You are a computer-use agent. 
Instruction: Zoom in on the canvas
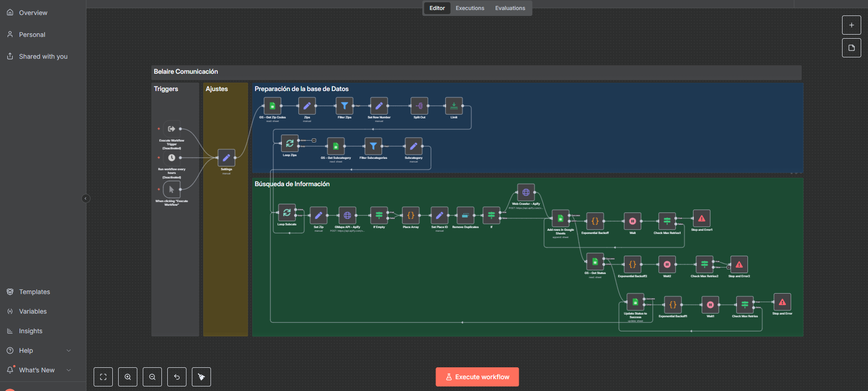(x=128, y=377)
